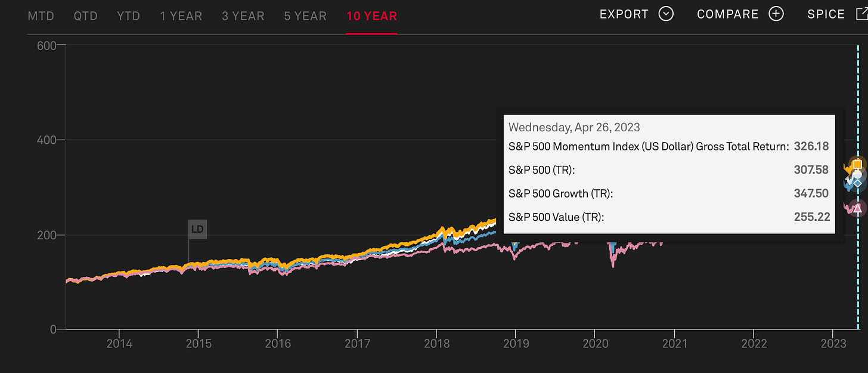The height and width of the screenshot is (373, 868).
Task: Click the S&P 500 Growth (TR) label
Action: (x=560, y=193)
